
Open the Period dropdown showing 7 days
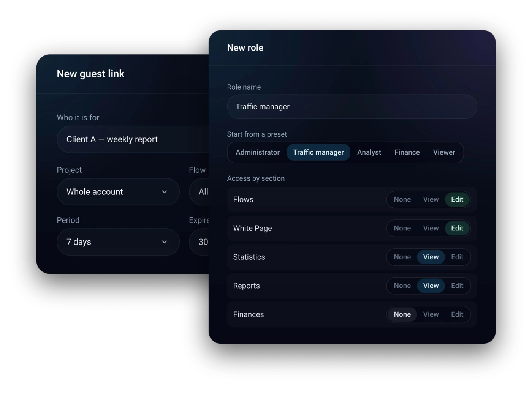118,242
